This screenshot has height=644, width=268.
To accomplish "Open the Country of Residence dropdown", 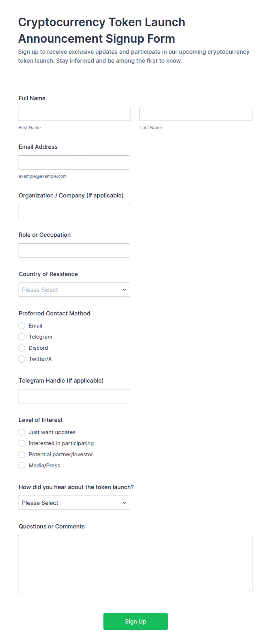I will coord(74,290).
